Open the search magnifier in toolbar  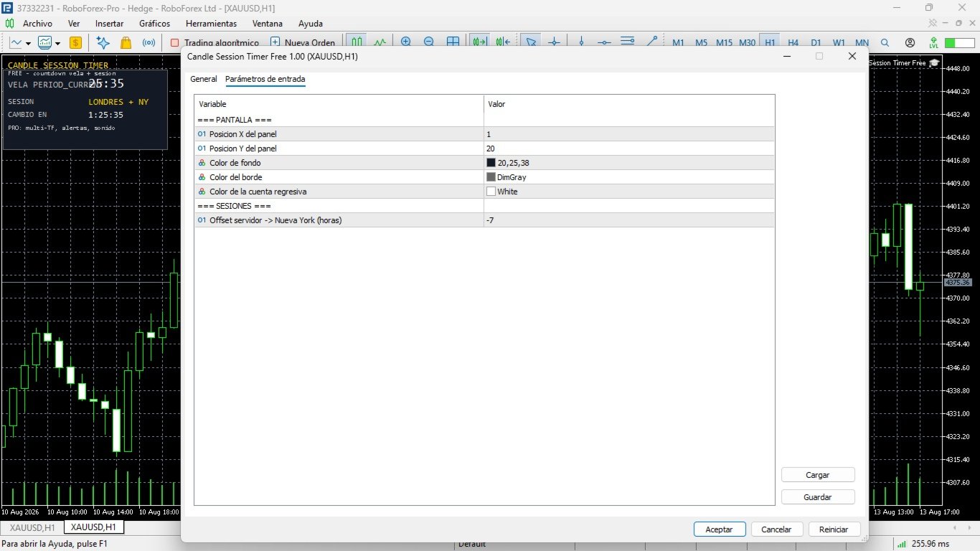click(885, 42)
